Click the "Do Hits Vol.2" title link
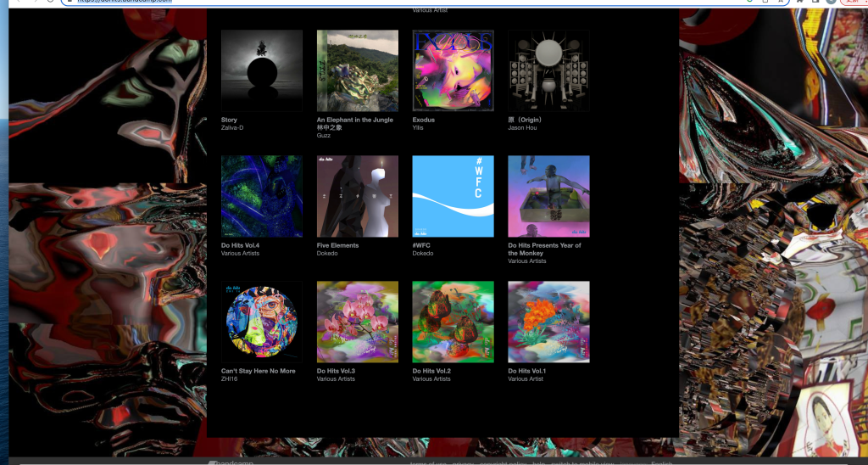The image size is (868, 465). [x=431, y=372]
